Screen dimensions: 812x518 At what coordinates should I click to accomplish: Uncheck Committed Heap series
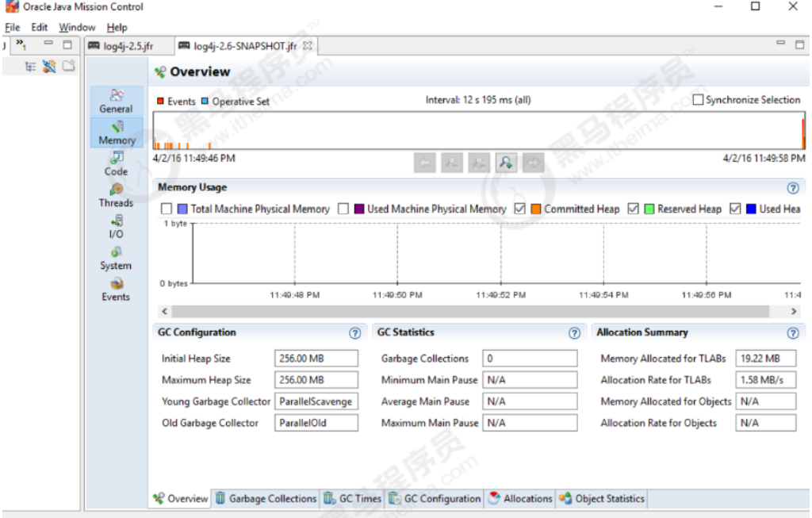[x=520, y=209]
